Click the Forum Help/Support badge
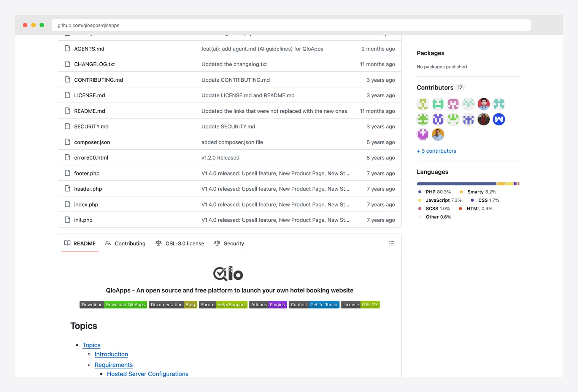The height and width of the screenshot is (392, 578). (223, 305)
